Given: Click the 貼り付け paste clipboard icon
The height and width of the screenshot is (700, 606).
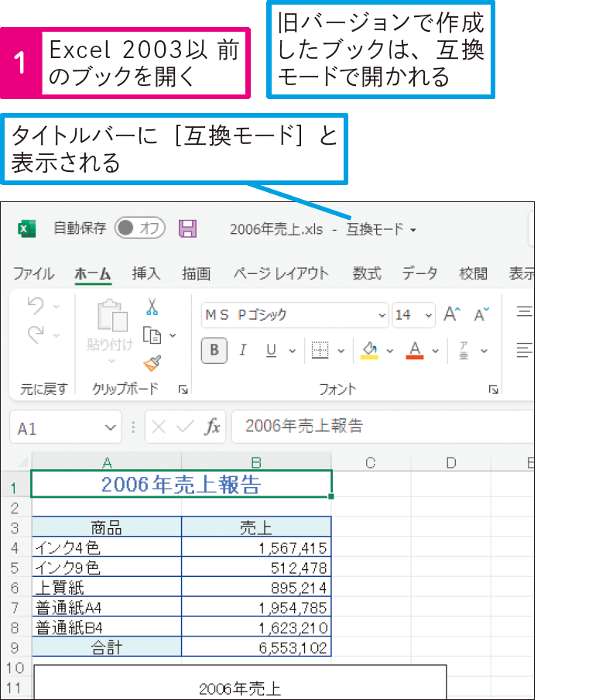Looking at the screenshot, I should tap(111, 315).
